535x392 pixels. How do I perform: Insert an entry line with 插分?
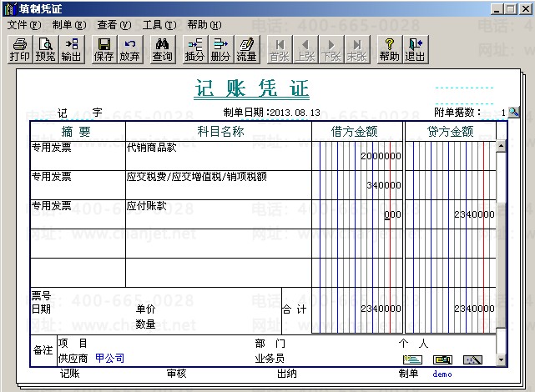(x=194, y=49)
